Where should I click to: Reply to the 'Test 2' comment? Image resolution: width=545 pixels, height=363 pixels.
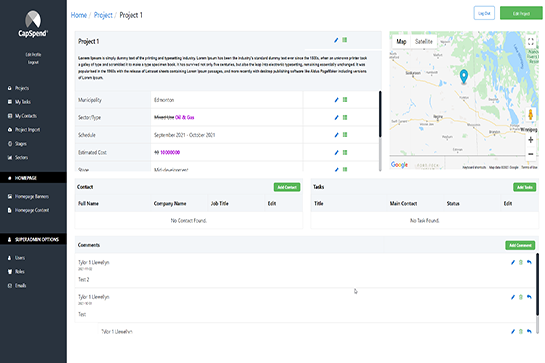coord(529,262)
